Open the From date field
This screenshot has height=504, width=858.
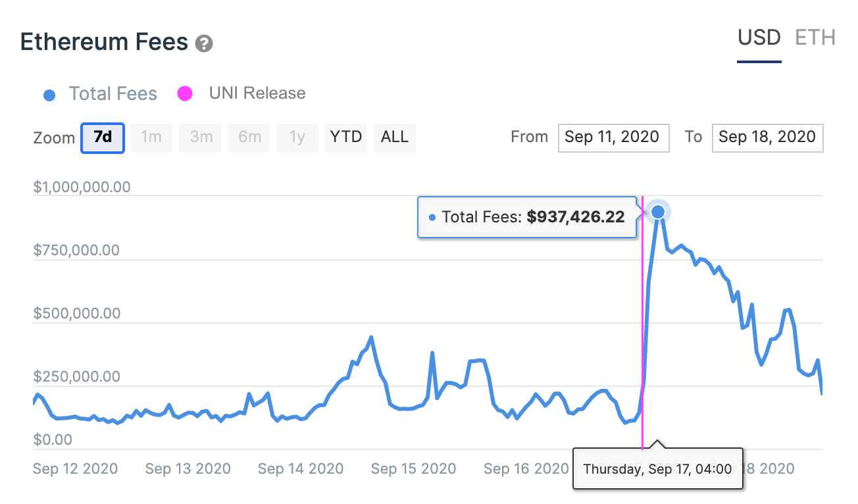[x=614, y=138]
